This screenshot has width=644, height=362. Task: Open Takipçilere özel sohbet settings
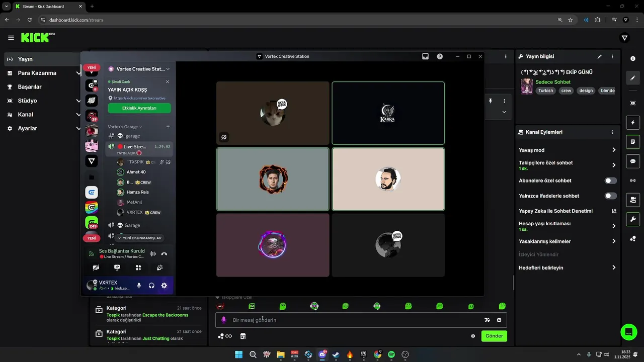tap(568, 165)
